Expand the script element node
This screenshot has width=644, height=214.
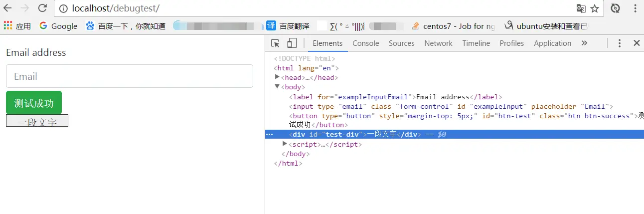[285, 144]
